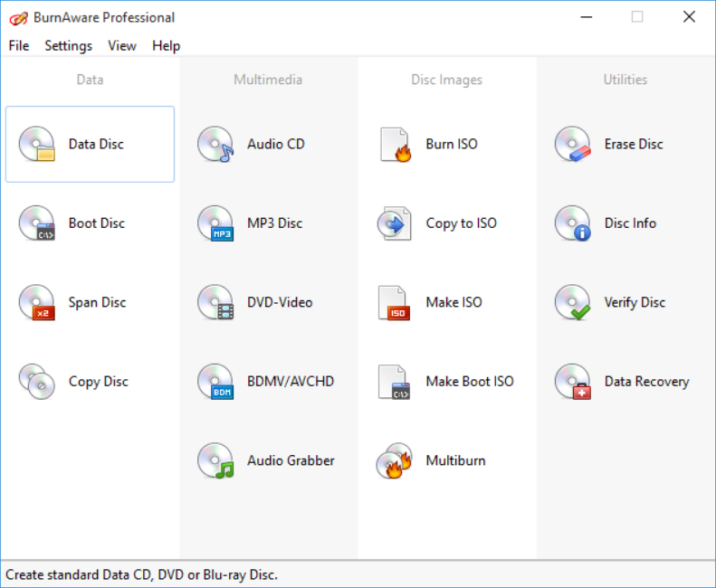This screenshot has width=716, height=588.
Task: Open the File menu
Action: click(19, 45)
